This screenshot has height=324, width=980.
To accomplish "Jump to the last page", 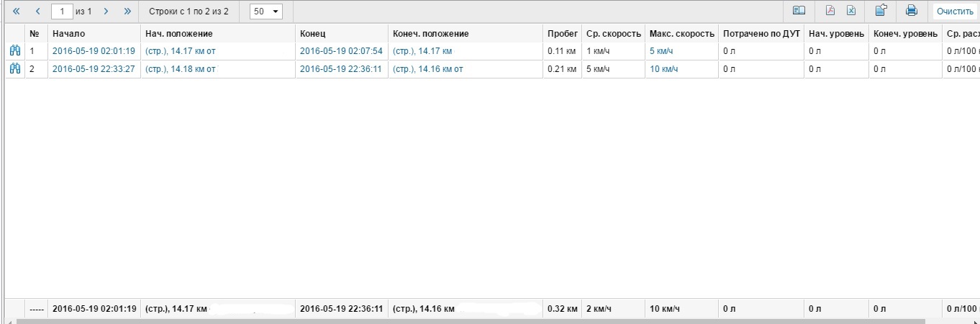I will 127,12.
